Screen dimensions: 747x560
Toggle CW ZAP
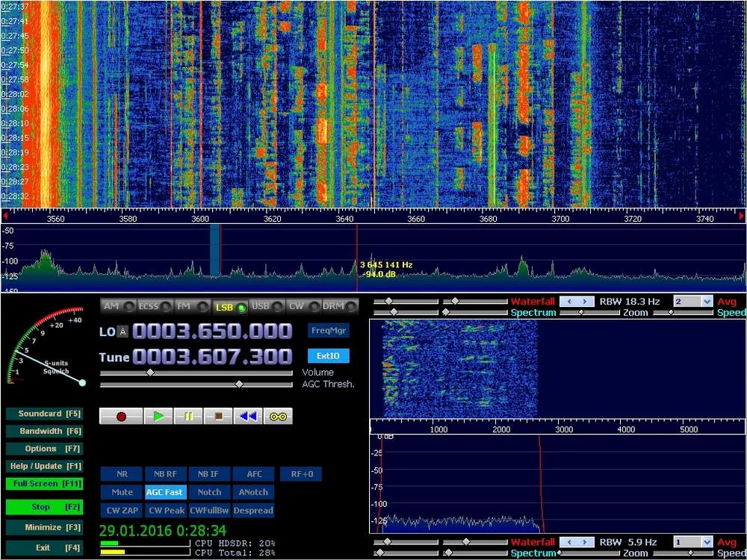122,510
